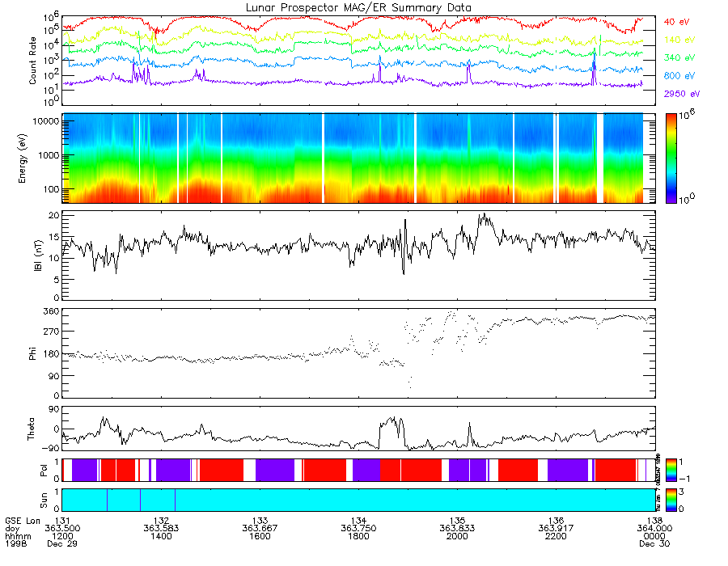The image size is (728, 566).
Task: Choose the blue 800 eV legend label
Action: click(679, 76)
